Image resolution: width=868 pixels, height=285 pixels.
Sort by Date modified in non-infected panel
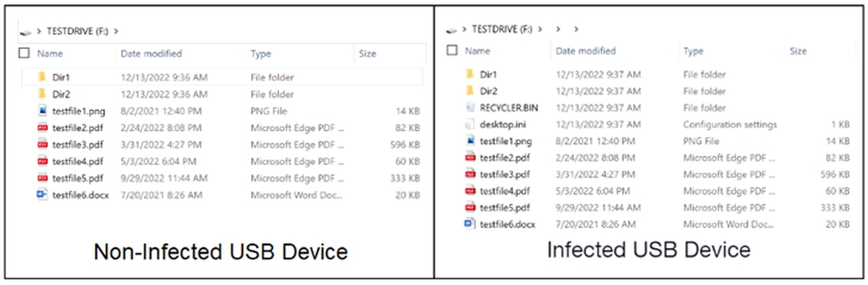(151, 54)
